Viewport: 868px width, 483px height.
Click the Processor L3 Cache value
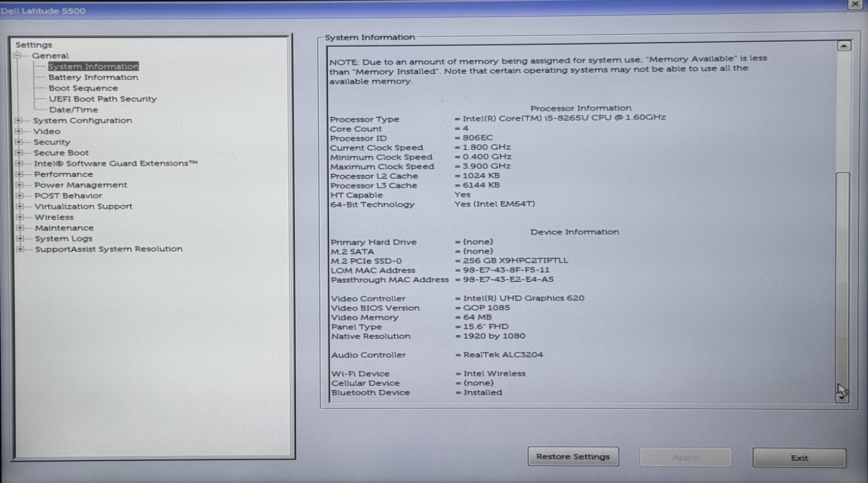coord(481,185)
